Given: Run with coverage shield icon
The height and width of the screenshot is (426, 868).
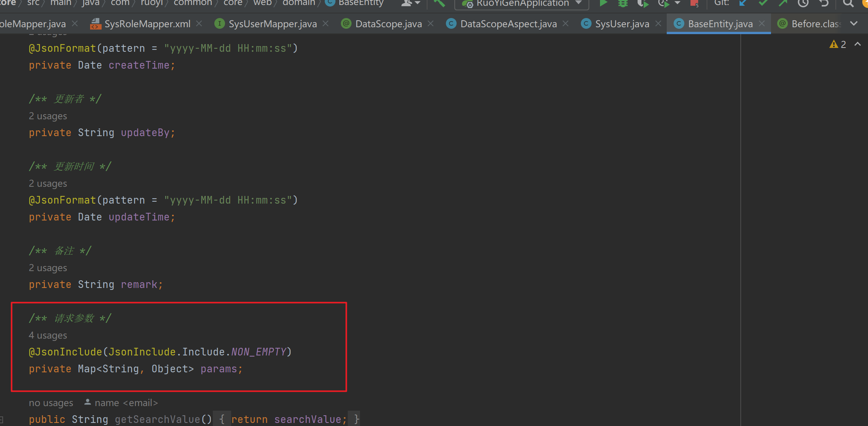Looking at the screenshot, I should click(643, 3).
